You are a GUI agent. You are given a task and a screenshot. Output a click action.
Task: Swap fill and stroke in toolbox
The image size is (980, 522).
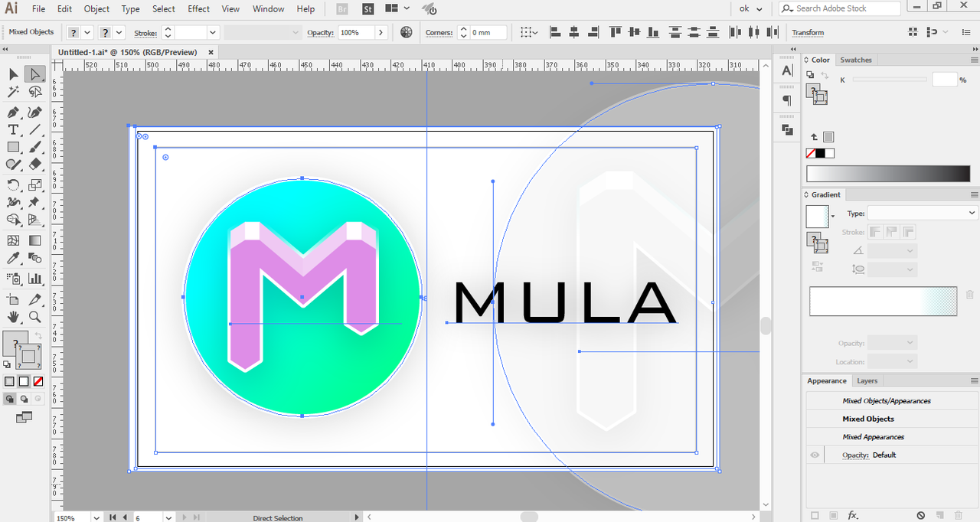tap(38, 337)
